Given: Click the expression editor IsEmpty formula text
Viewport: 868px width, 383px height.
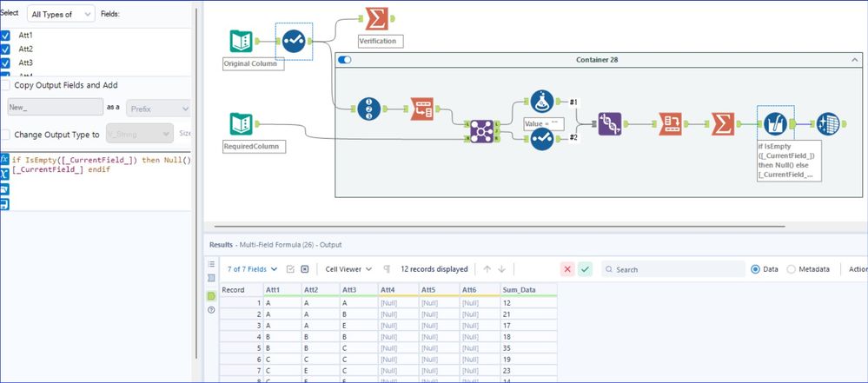Looking at the screenshot, I should 101,165.
